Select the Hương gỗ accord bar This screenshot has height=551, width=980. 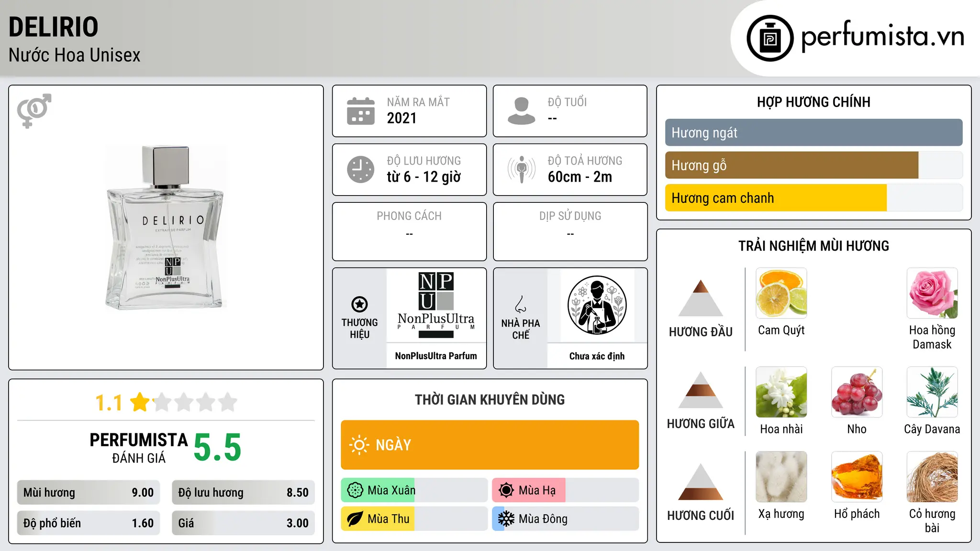click(813, 165)
